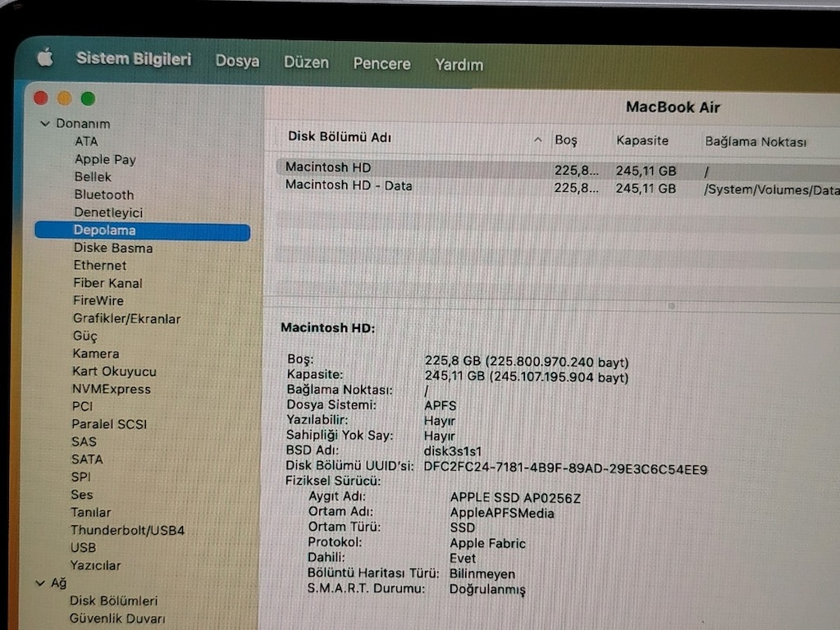Select Thunderbolt/USB4 in the sidebar
The width and height of the screenshot is (840, 630).
[127, 531]
